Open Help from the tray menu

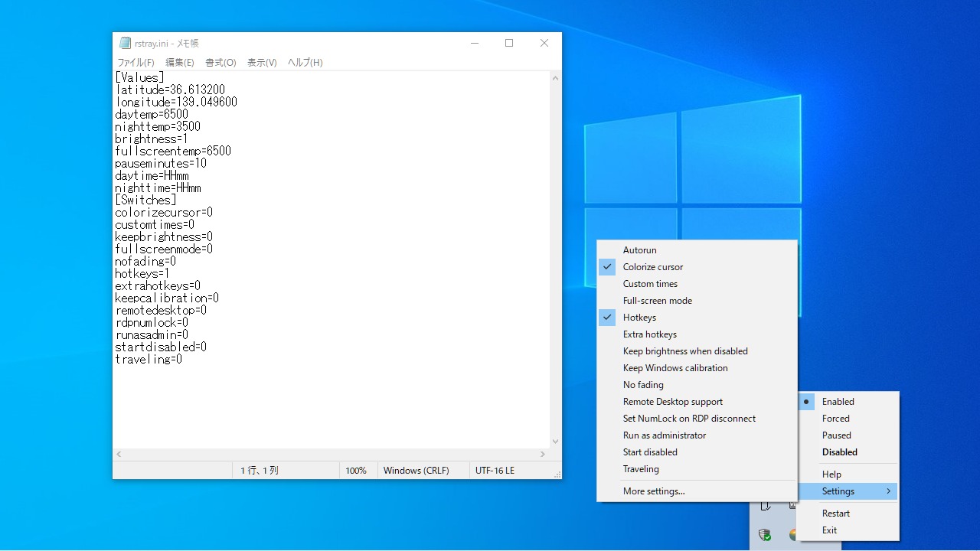848,474
